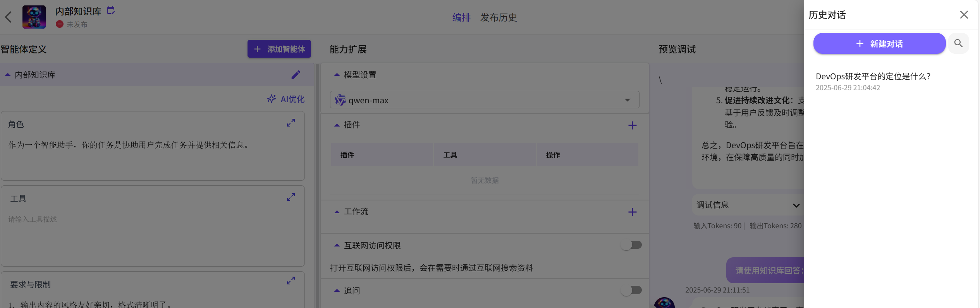Click the 输入Tokens: 90 statistic
The width and height of the screenshot is (980, 308).
pos(717,226)
